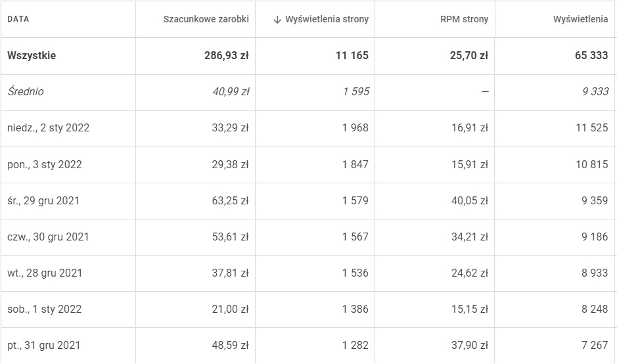Select the wt., 28 gru 2021 row
This screenshot has width=617, height=364.
pyautogui.click(x=43, y=273)
